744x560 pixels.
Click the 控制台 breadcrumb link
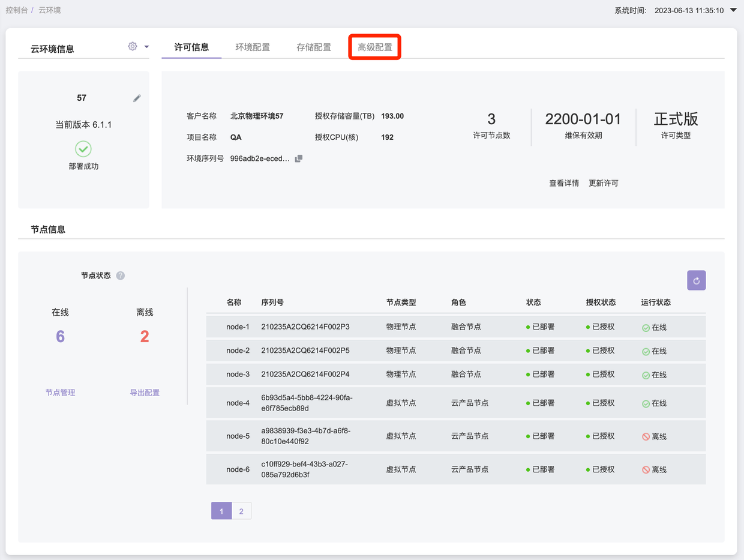pos(17,10)
